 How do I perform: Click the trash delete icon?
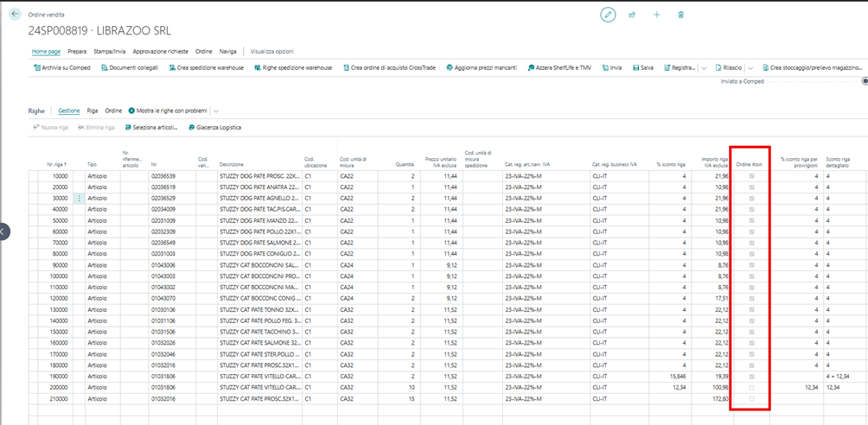pos(681,15)
